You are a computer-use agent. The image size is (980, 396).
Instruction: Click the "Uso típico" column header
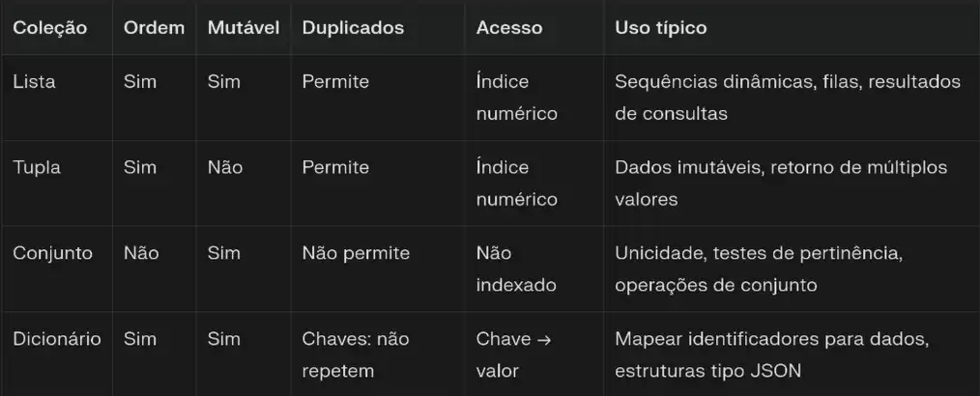click(660, 28)
